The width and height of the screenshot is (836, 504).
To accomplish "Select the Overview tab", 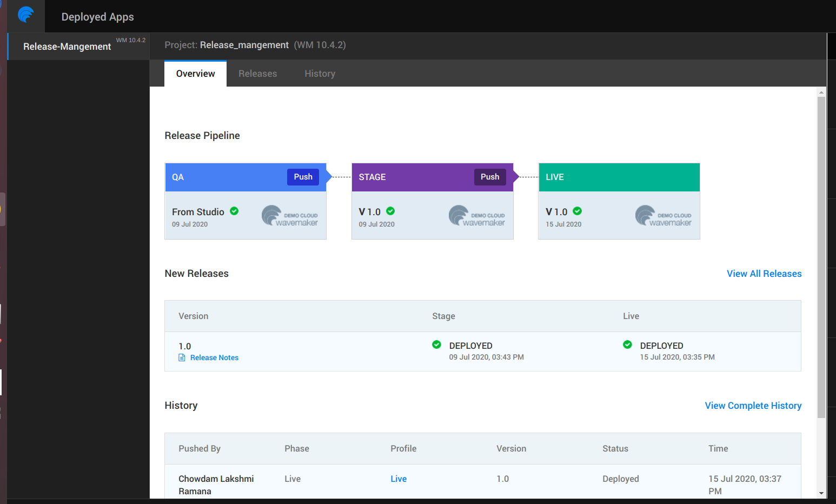I will (195, 74).
